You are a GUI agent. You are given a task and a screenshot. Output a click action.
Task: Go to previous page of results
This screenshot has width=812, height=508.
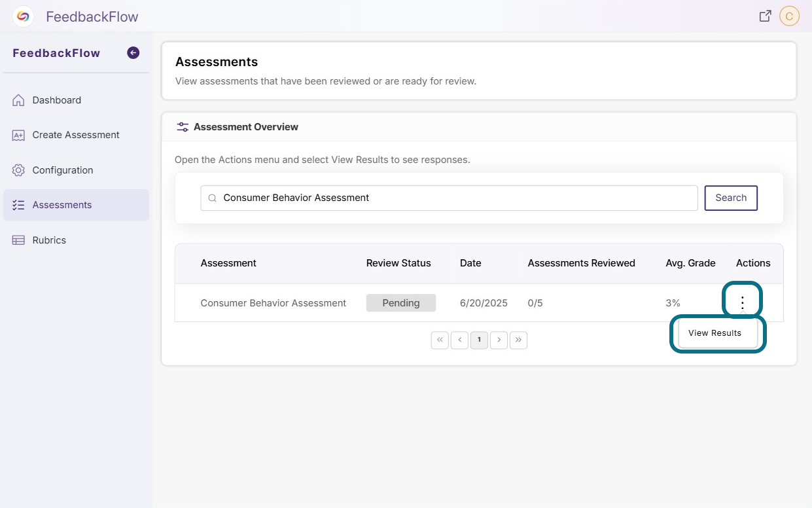pos(459,340)
